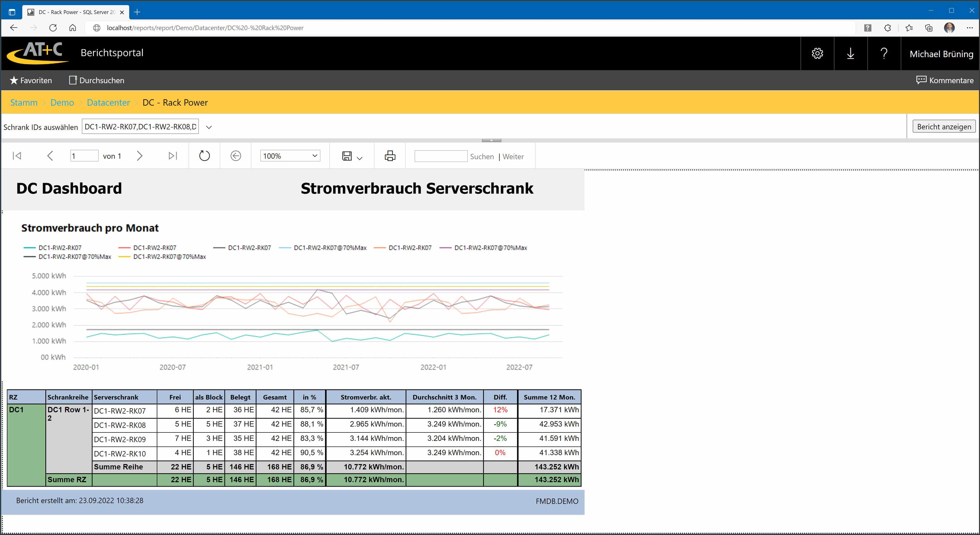Select the DC - Rack Power browser tab
Image resolution: width=980 pixels, height=535 pixels.
tap(76, 12)
